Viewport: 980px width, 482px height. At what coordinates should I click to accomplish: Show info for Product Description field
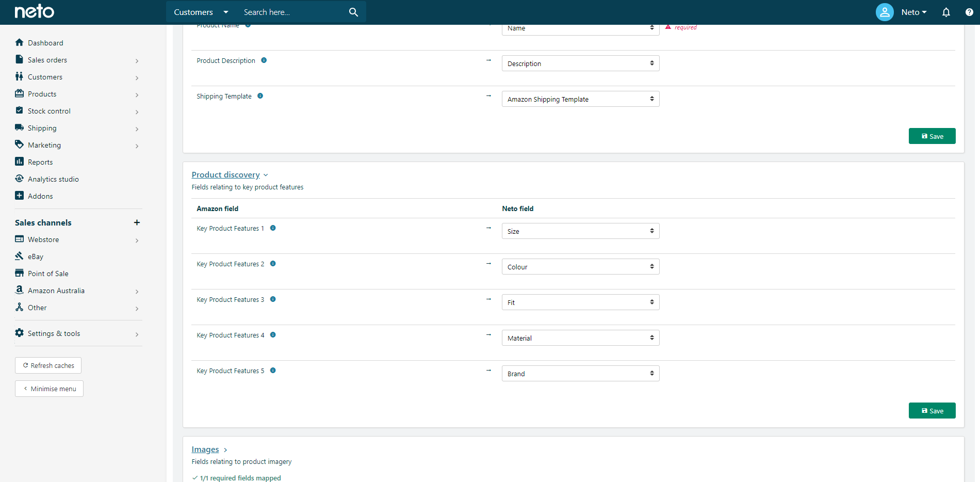[x=264, y=60]
